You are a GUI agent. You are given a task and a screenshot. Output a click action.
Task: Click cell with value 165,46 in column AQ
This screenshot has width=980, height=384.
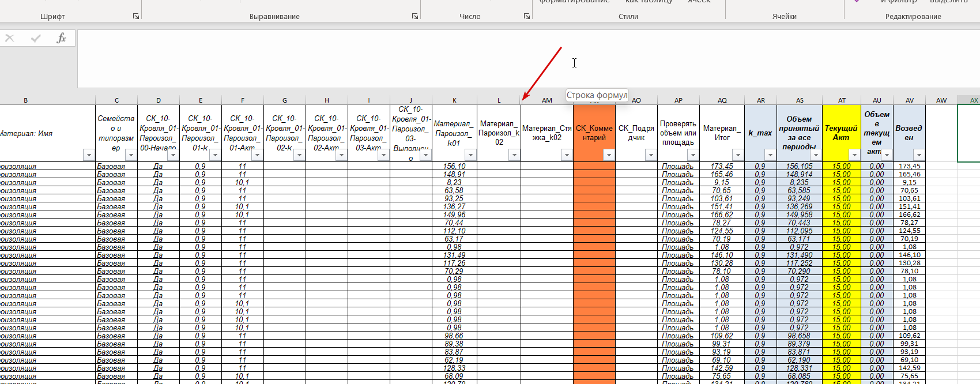722,174
